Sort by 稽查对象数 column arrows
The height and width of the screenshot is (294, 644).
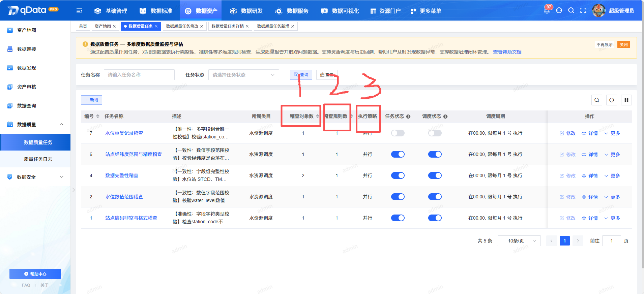(x=317, y=116)
